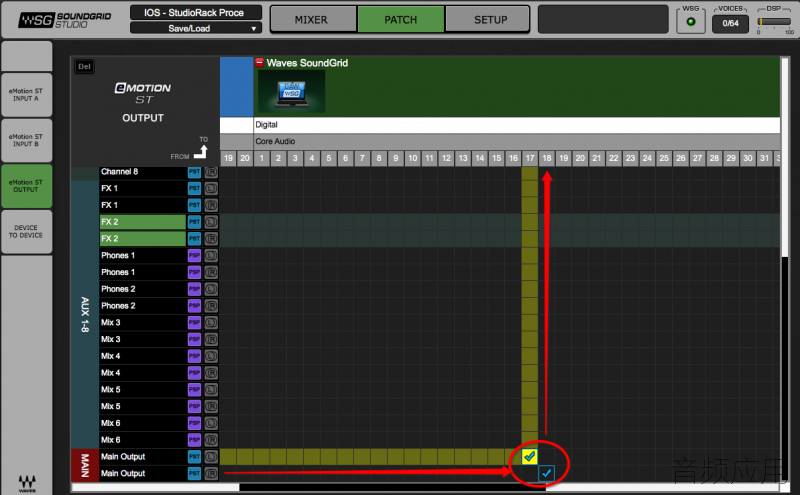Click Core Audio column header 18
Viewport: 800px width, 495px height.
click(547, 158)
